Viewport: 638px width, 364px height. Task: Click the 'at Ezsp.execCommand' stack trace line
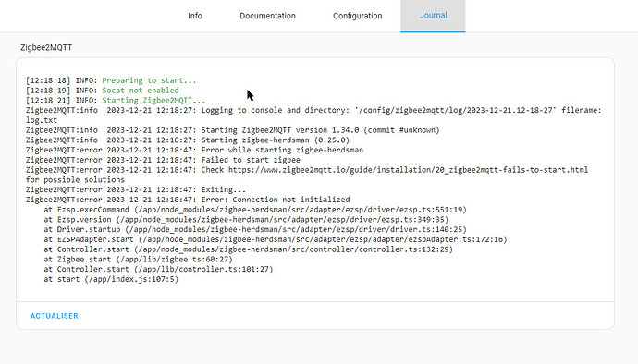(x=255, y=210)
